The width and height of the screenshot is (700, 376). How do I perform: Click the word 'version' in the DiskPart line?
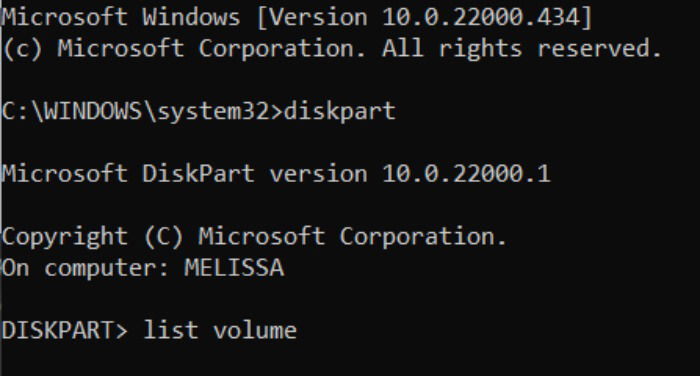(x=318, y=173)
